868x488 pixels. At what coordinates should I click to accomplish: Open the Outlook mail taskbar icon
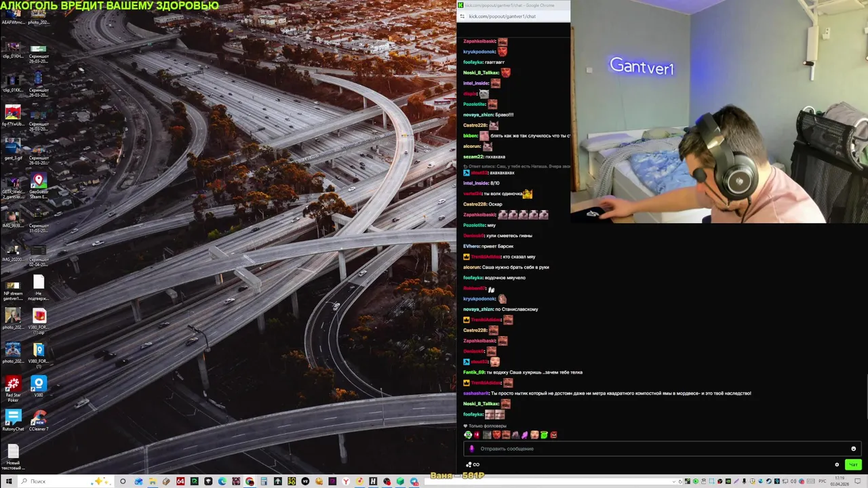click(138, 481)
